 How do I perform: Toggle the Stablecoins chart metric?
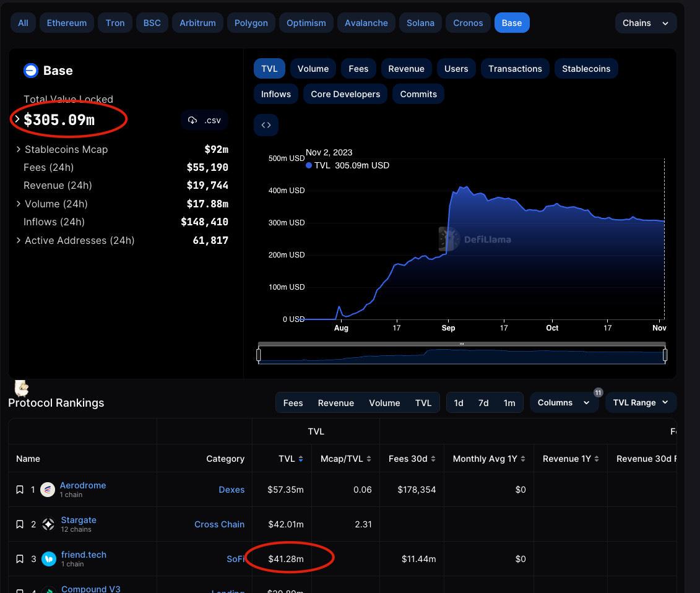586,69
